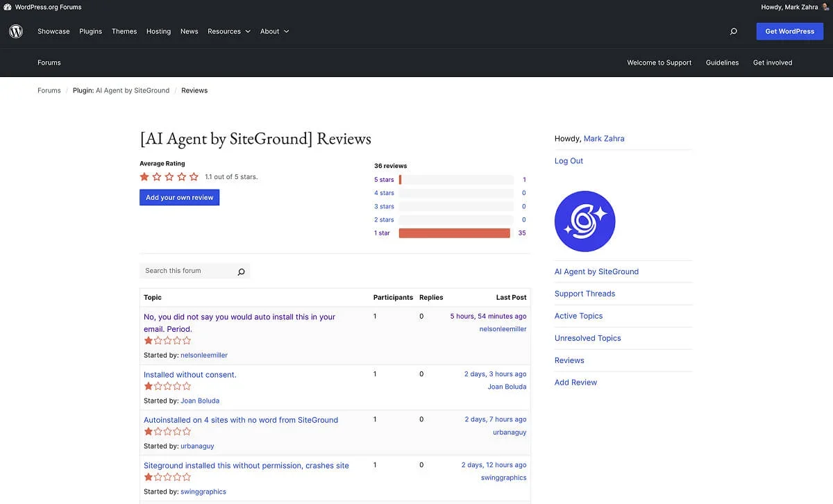
Task: Open '2 days, 3 hours ago' last post
Action: point(496,374)
